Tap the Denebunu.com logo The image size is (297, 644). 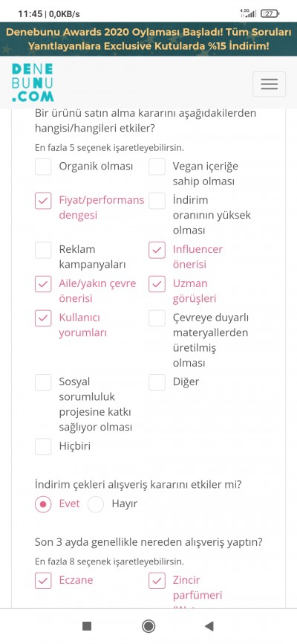33,83
